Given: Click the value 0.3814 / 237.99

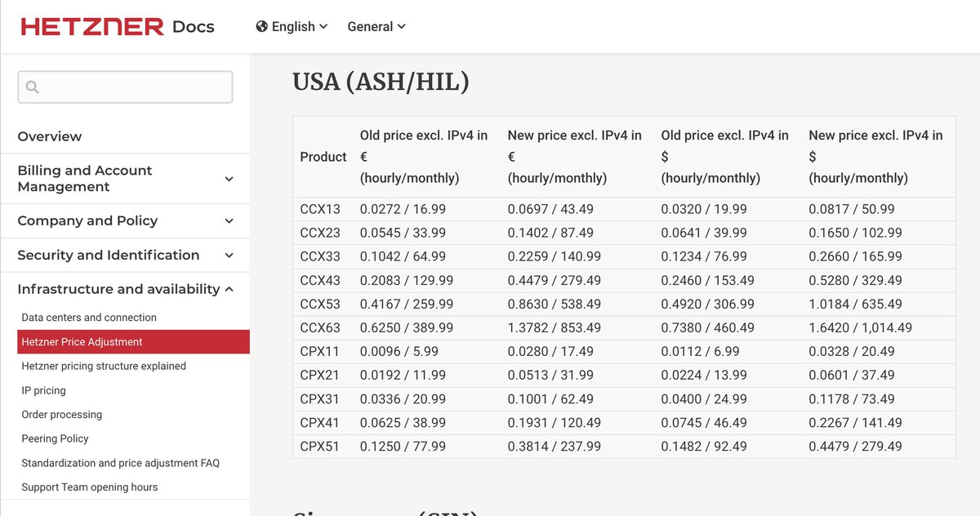Looking at the screenshot, I should (x=555, y=447).
